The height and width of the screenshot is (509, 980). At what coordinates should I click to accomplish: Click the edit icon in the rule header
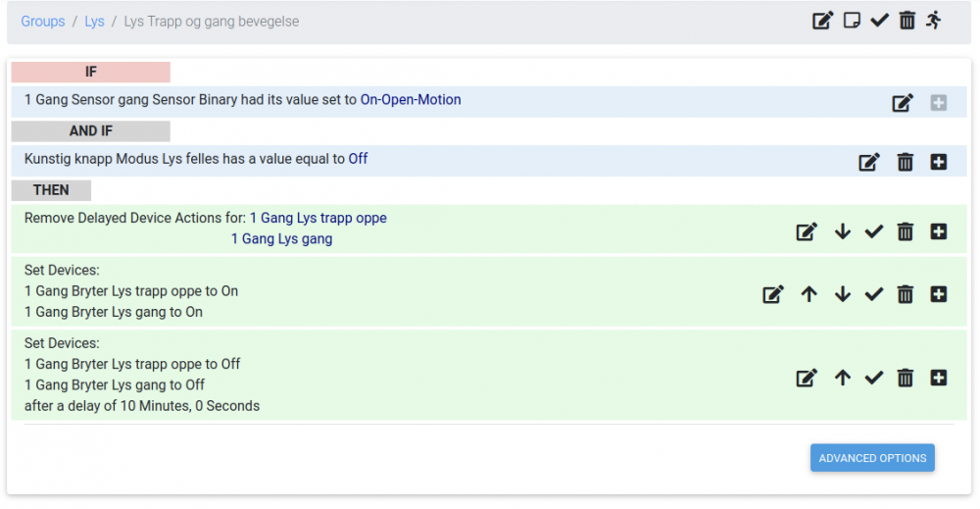click(x=822, y=21)
